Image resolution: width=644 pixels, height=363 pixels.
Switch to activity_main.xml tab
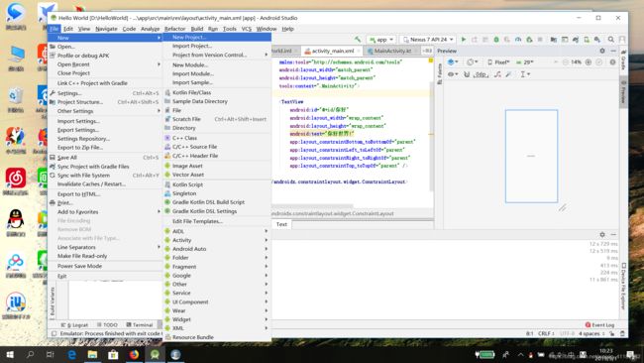tap(332, 51)
